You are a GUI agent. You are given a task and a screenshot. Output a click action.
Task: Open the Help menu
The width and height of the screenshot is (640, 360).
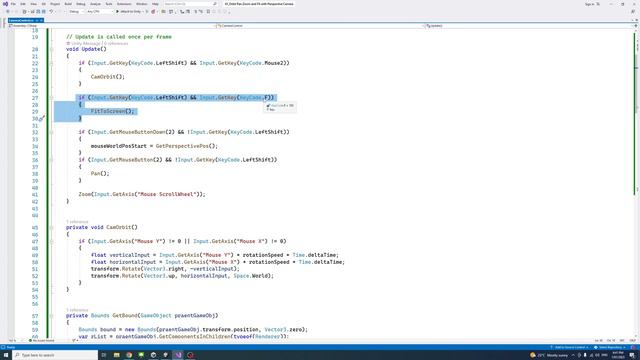[x=155, y=4]
